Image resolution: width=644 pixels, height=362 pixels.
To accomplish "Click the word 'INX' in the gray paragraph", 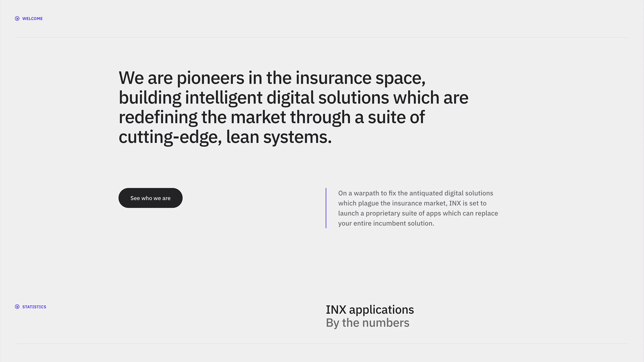I will pos(455,203).
